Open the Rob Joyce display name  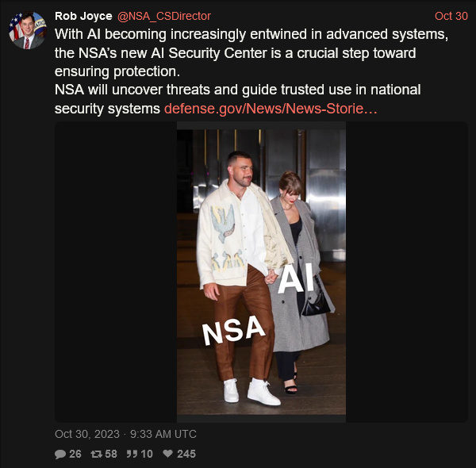83,16
